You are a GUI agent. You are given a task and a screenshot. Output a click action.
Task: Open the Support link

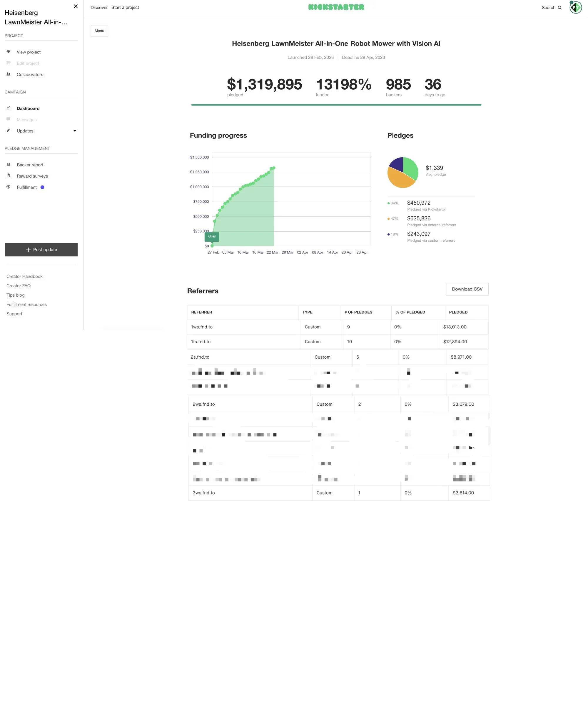(14, 314)
